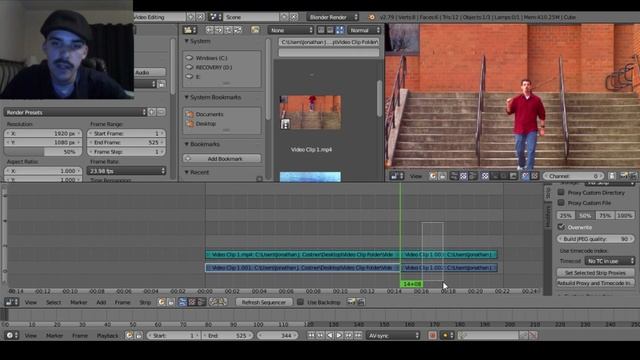Jump to previous keyframe in timeline
Image resolution: width=640 pixels, height=360 pixels.
(321, 336)
